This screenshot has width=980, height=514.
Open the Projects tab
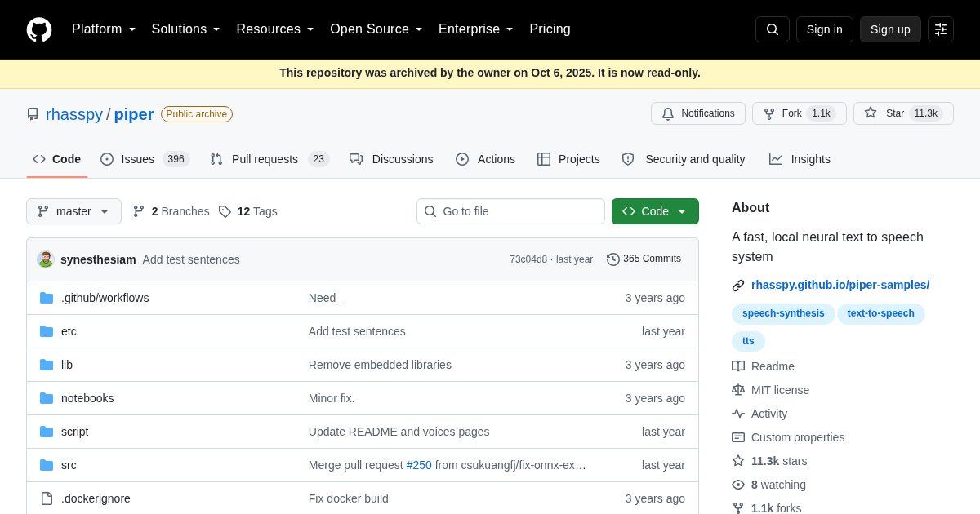coord(568,159)
